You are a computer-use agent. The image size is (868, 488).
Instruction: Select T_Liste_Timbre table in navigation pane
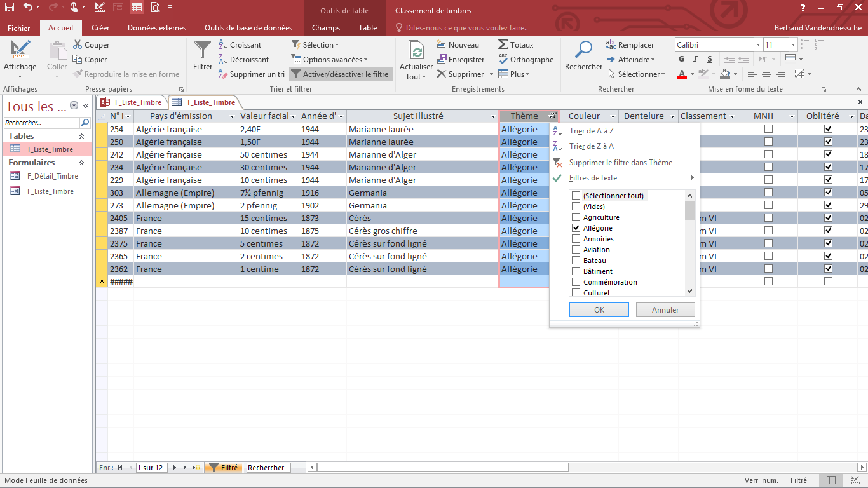47,149
